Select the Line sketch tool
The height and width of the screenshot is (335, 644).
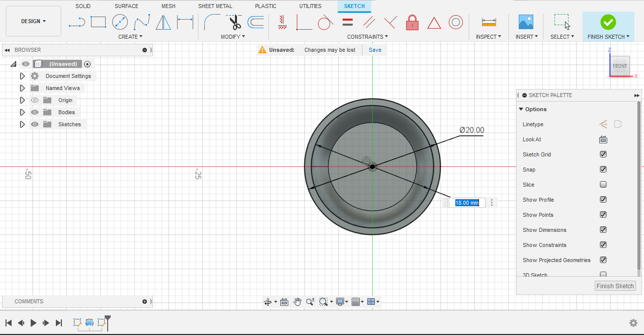tap(76, 22)
